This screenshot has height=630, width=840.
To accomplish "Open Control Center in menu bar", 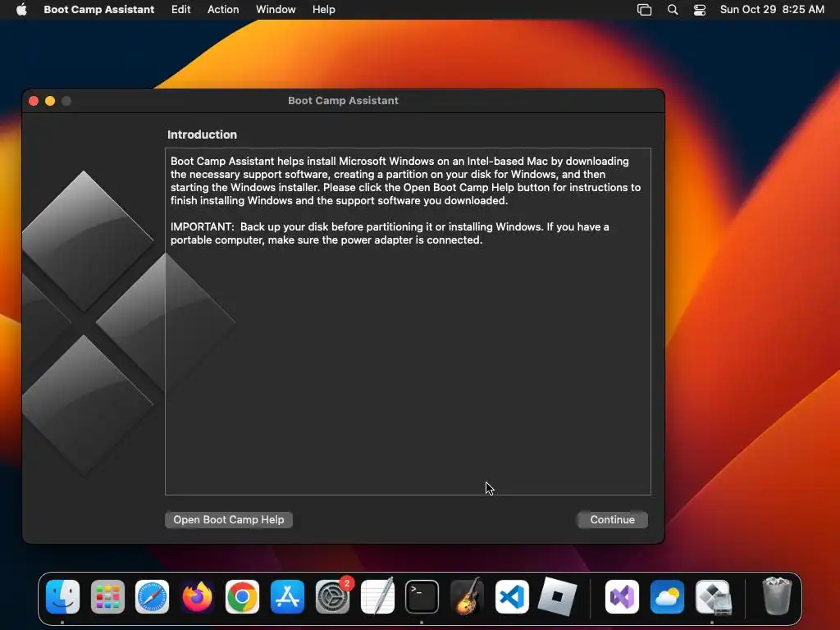I will tap(700, 10).
